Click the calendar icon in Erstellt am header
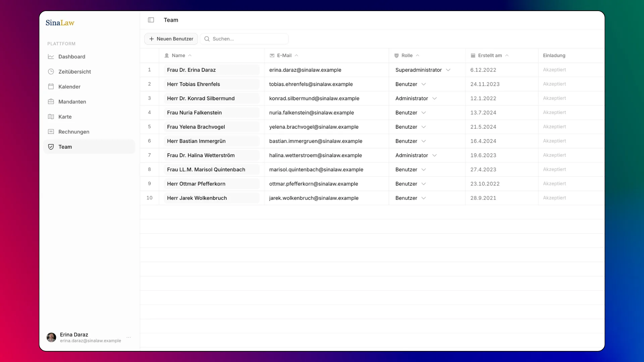The width and height of the screenshot is (644, 362). point(473,56)
